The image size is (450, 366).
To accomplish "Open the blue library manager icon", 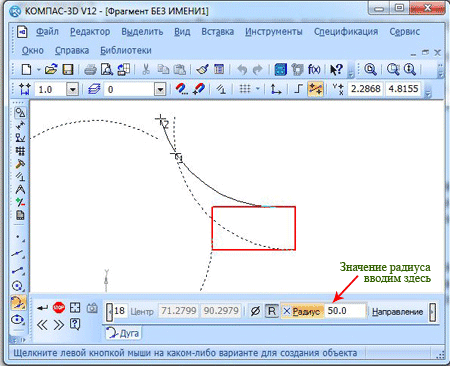I will pyautogui.click(x=280, y=70).
